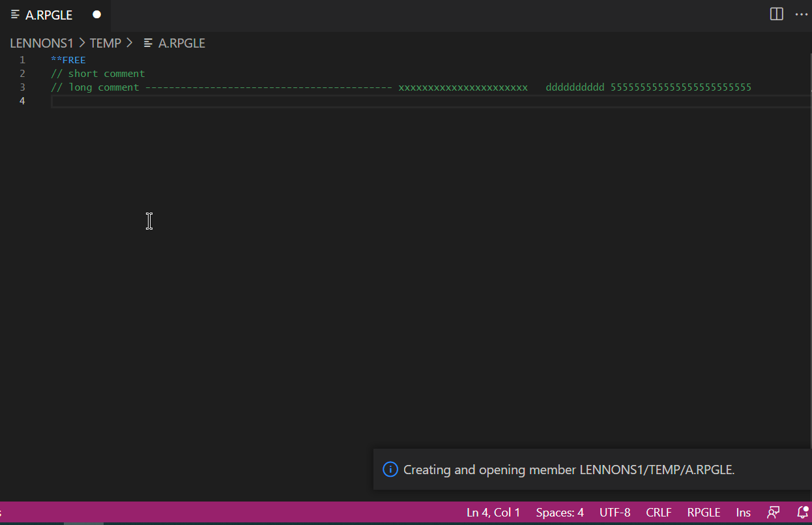Image resolution: width=812 pixels, height=525 pixels.
Task: Expand the LENNONS1 breadcrumb
Action: (x=41, y=42)
